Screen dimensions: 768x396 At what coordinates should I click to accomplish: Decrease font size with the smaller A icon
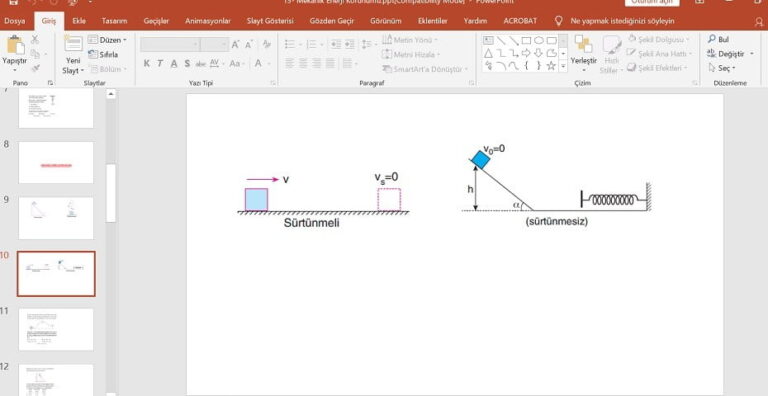(x=249, y=45)
